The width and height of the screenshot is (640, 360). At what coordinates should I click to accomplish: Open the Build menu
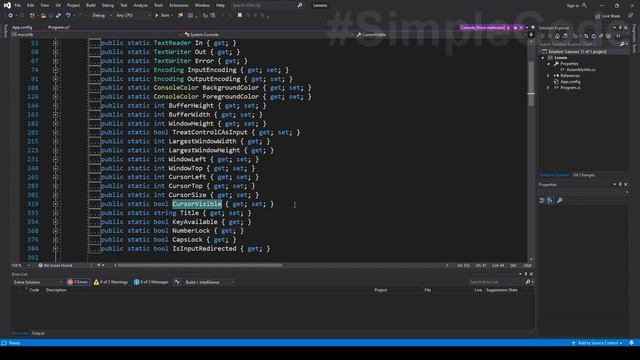[91, 5]
